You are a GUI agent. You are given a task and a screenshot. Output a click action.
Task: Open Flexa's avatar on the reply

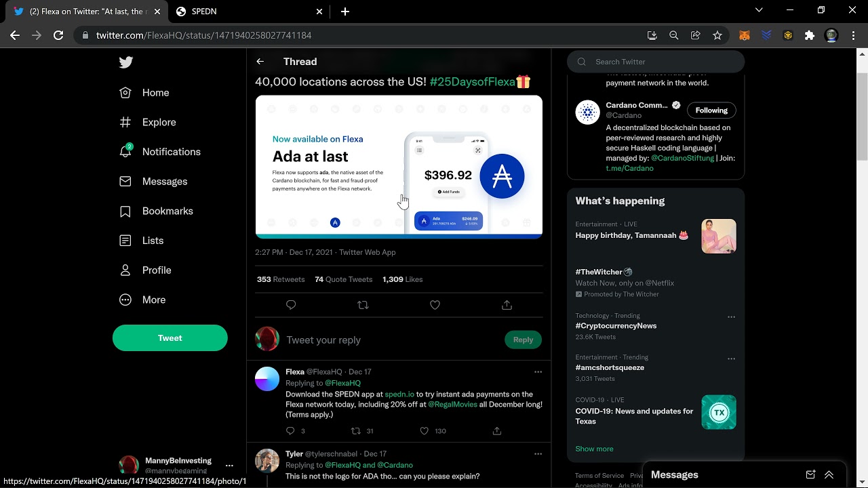pos(267,379)
